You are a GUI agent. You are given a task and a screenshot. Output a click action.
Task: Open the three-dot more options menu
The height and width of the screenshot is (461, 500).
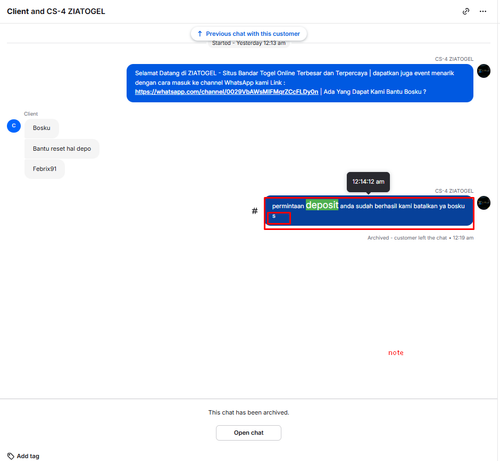483,11
